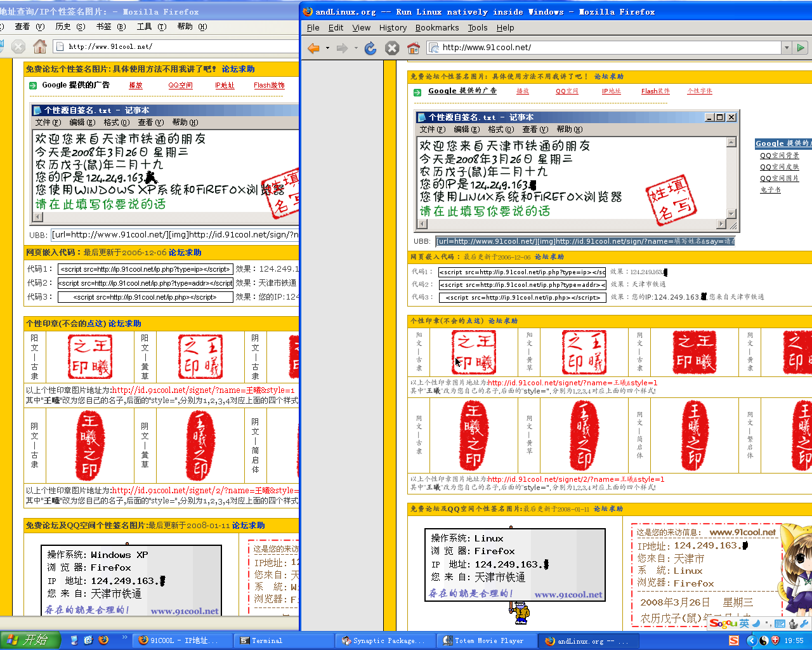Focus the address bar in the Windows Firefox window
Viewport: 812px width, 650px height.
point(176,46)
